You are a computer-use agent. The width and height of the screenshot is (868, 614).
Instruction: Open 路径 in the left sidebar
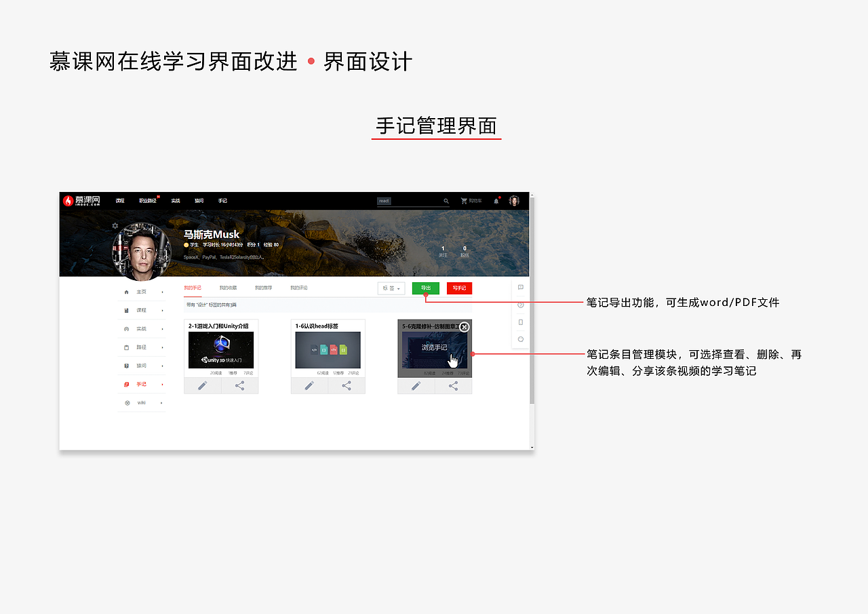click(141, 347)
